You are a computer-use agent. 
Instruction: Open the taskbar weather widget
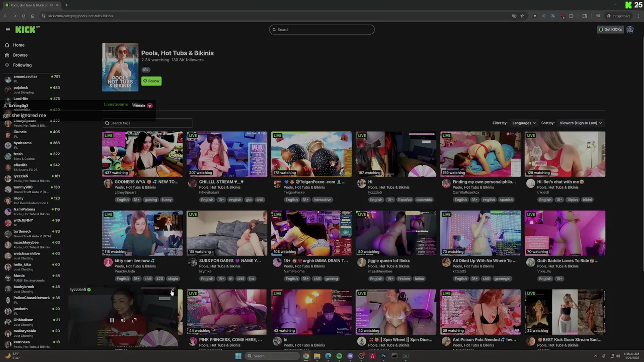tap(13, 355)
